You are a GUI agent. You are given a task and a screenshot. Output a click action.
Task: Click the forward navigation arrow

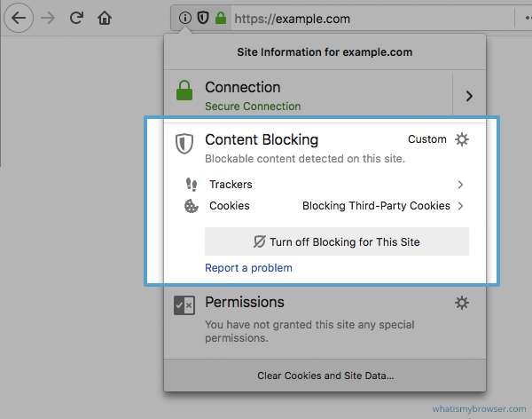click(49, 17)
